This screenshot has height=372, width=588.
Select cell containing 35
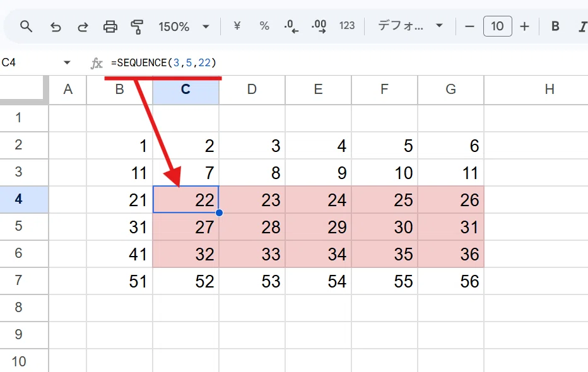click(x=384, y=254)
